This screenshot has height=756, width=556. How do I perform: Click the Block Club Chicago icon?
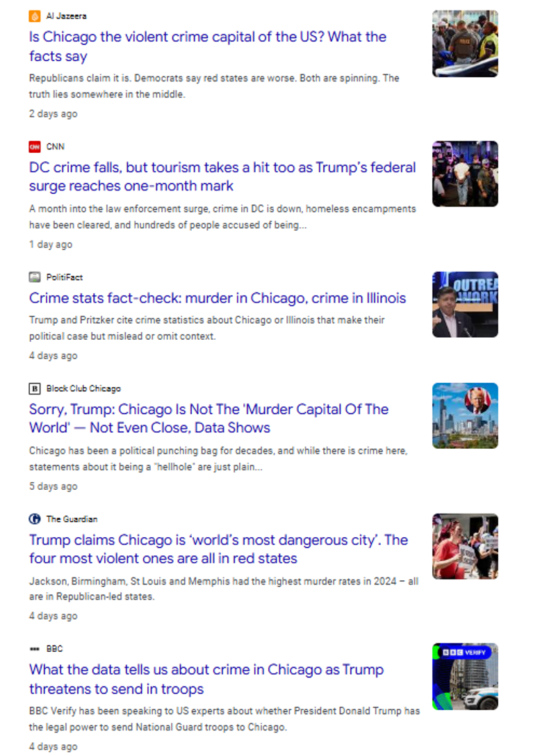pyautogui.click(x=35, y=388)
